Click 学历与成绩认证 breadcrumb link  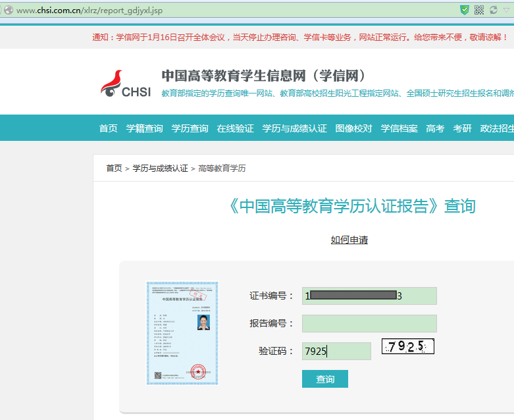pos(160,168)
